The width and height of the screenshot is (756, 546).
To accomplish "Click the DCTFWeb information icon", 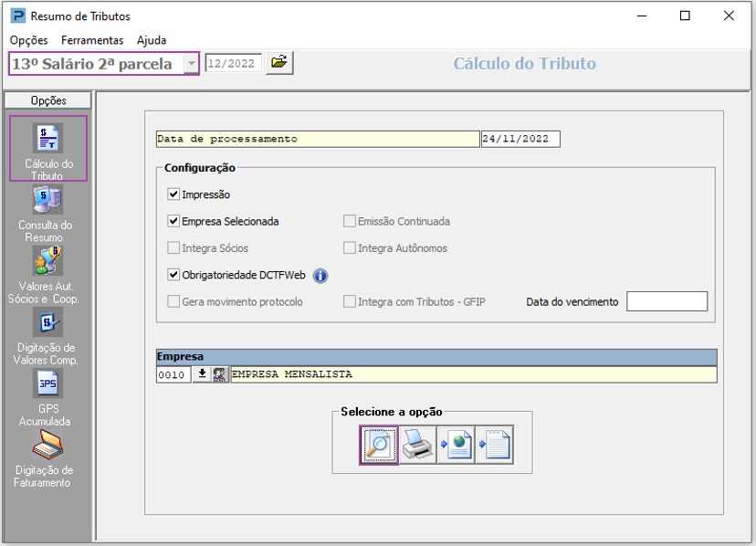I will point(320,276).
